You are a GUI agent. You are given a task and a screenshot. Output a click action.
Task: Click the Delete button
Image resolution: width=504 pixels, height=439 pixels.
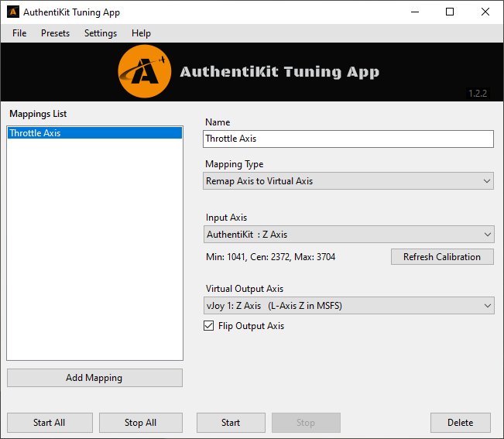[461, 423]
